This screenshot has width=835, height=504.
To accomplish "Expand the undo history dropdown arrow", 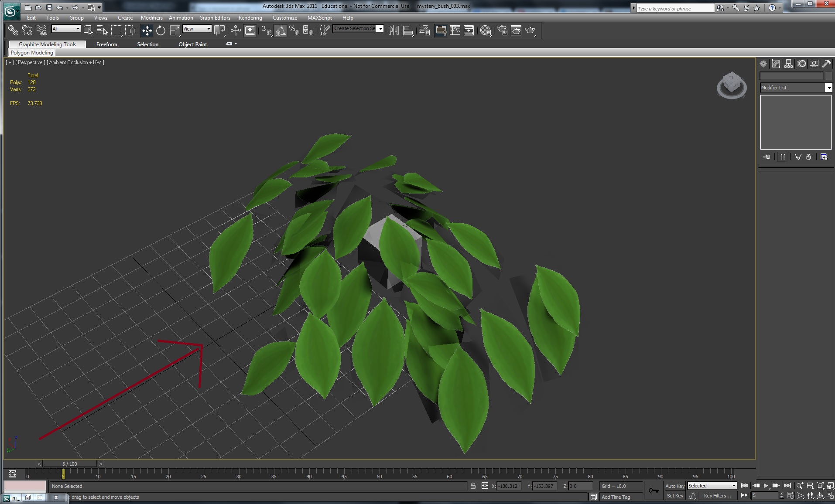I will (67, 7).
